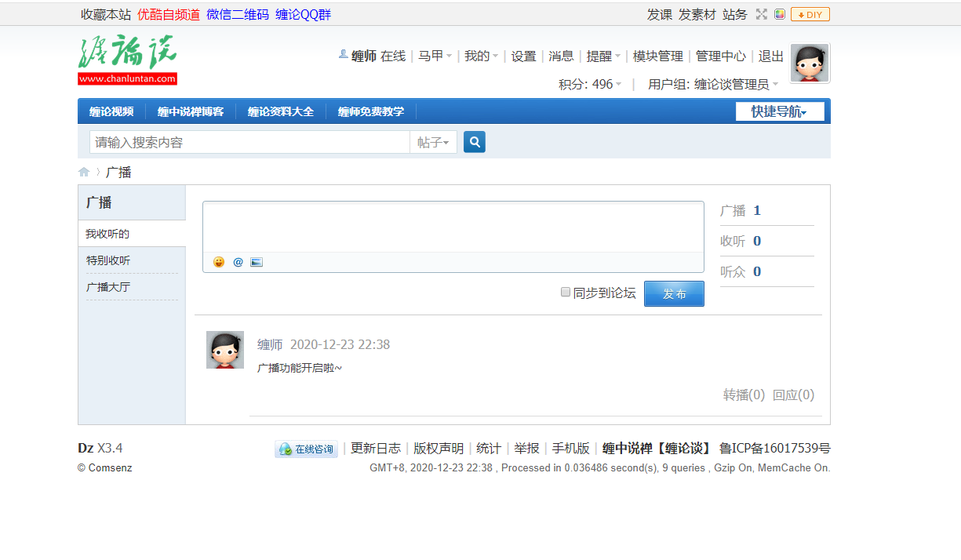The image size is (961, 560).
Task: Click the orange DIY button
Action: (x=809, y=13)
